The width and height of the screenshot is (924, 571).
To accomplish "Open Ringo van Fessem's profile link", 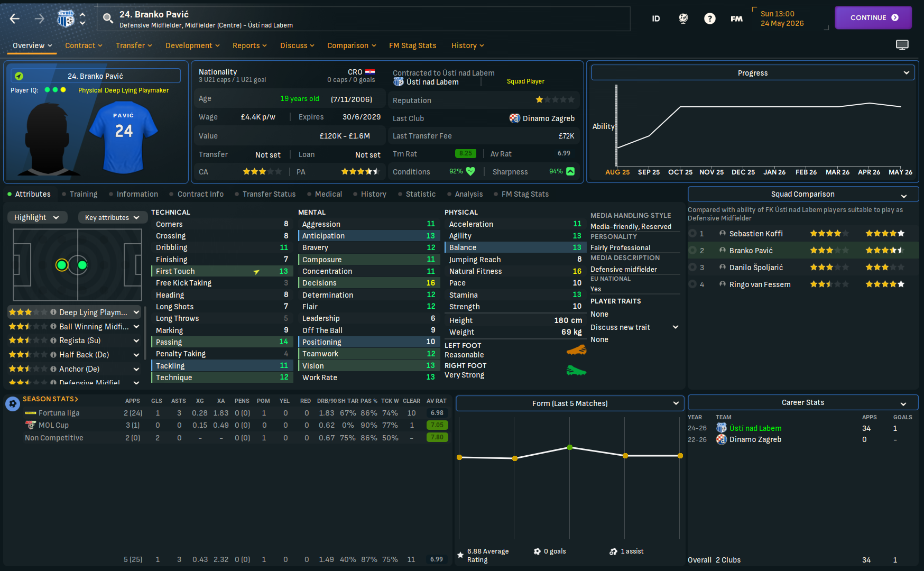I will coord(760,284).
